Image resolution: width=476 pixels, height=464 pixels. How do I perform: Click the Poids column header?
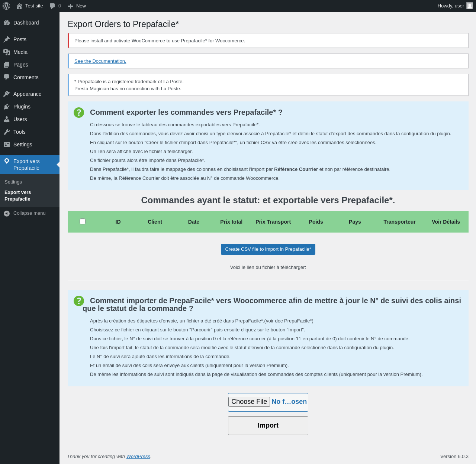click(x=316, y=222)
